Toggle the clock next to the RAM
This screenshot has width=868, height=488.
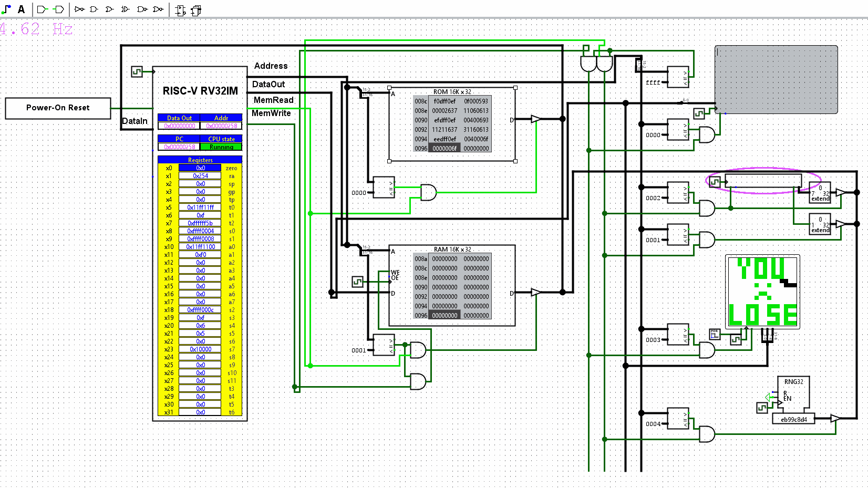(x=357, y=282)
